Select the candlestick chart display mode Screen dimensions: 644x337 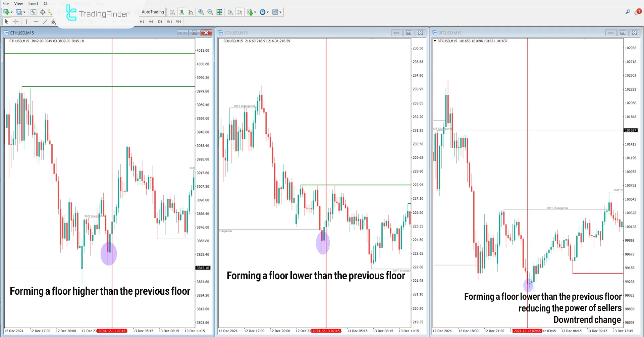point(181,12)
